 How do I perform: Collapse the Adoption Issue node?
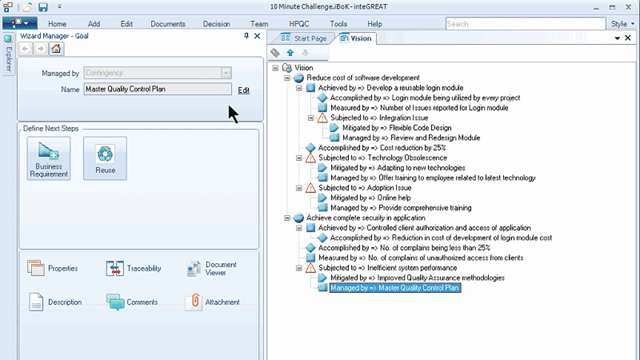[x=299, y=188]
